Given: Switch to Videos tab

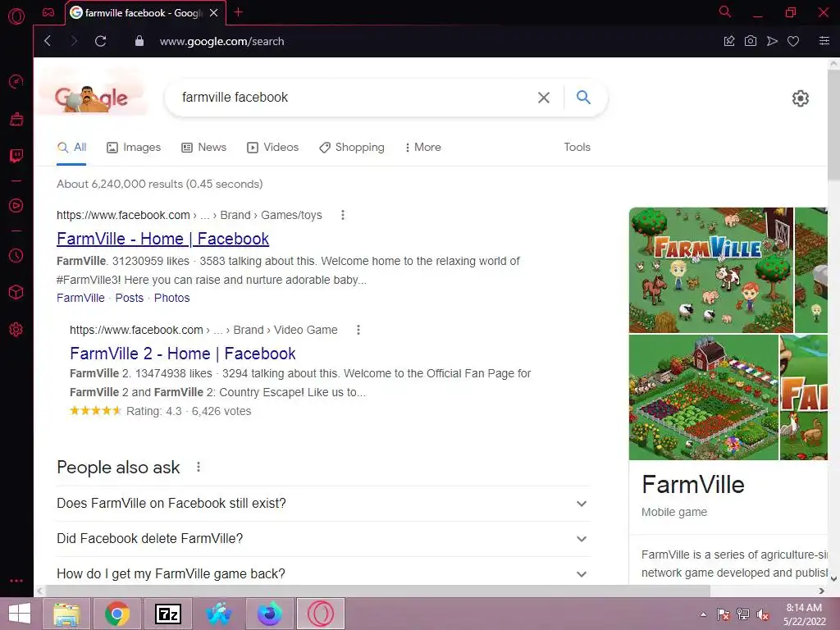Looking at the screenshot, I should pyautogui.click(x=272, y=148).
